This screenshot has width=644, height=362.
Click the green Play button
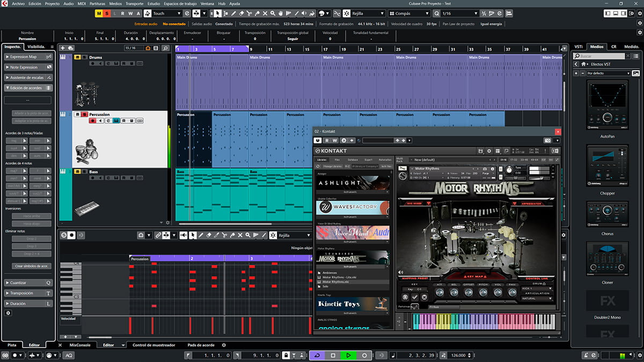pyautogui.click(x=348, y=355)
